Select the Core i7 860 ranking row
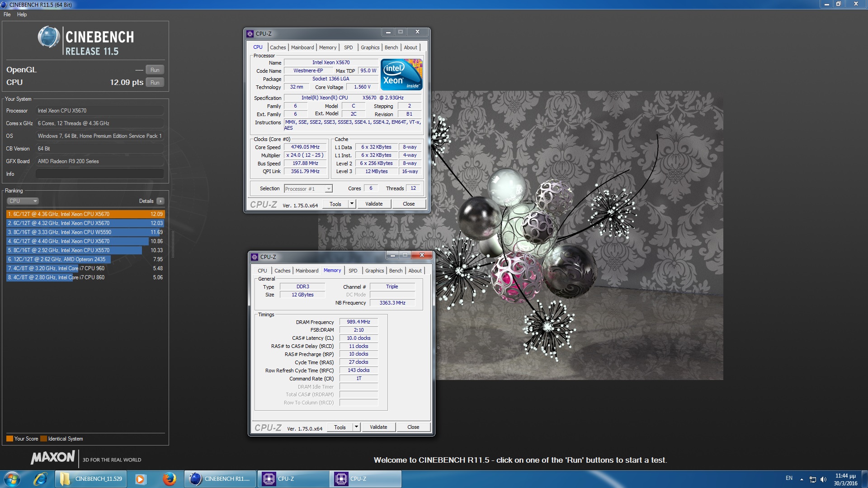Screen dimensions: 868x488 pyautogui.click(x=85, y=277)
